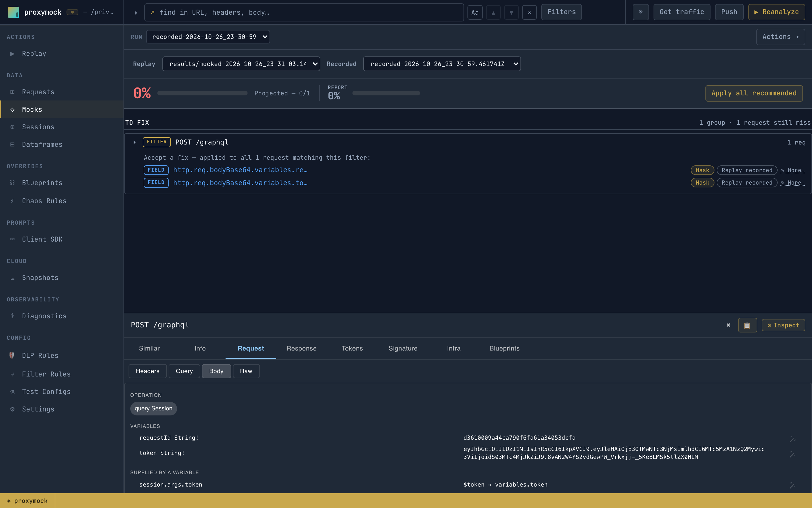Open More… options for variables.re… field
The width and height of the screenshot is (812, 508).
tap(793, 170)
